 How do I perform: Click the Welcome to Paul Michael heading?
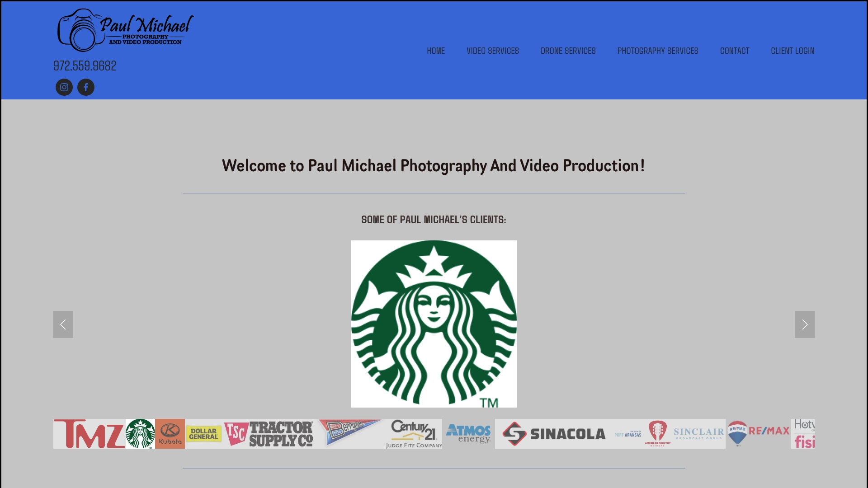coord(434,166)
